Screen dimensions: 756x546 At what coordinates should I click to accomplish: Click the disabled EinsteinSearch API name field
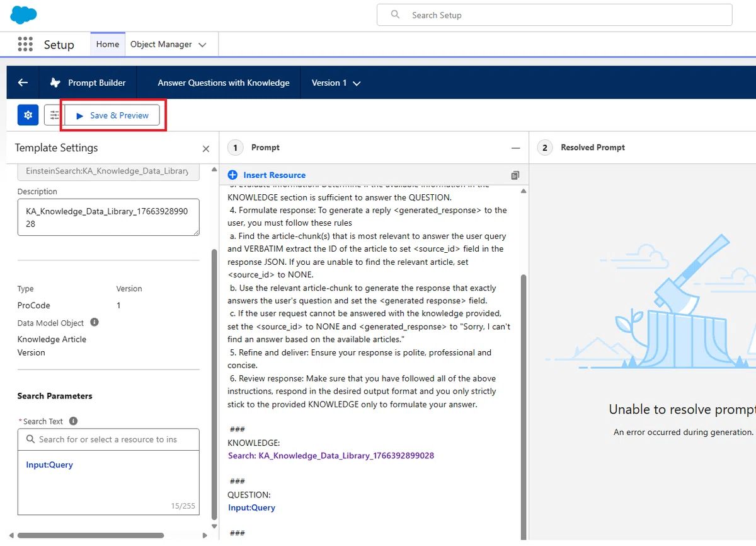pyautogui.click(x=108, y=171)
